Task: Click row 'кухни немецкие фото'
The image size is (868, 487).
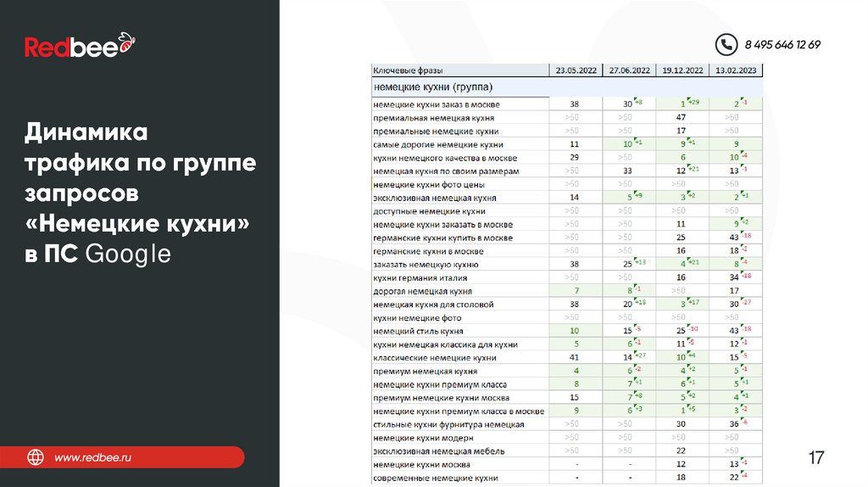Action: click(567, 317)
